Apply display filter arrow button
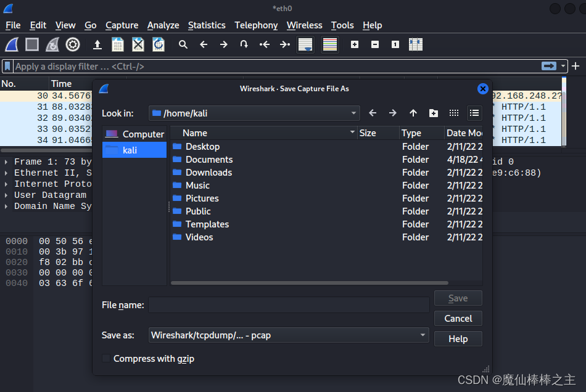This screenshot has width=586, height=392. click(x=548, y=66)
